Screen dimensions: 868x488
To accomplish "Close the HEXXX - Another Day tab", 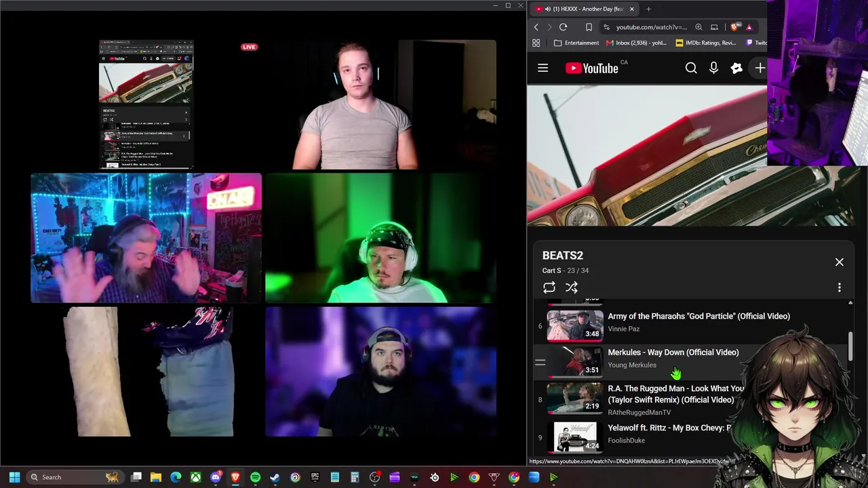I will 631,9.
